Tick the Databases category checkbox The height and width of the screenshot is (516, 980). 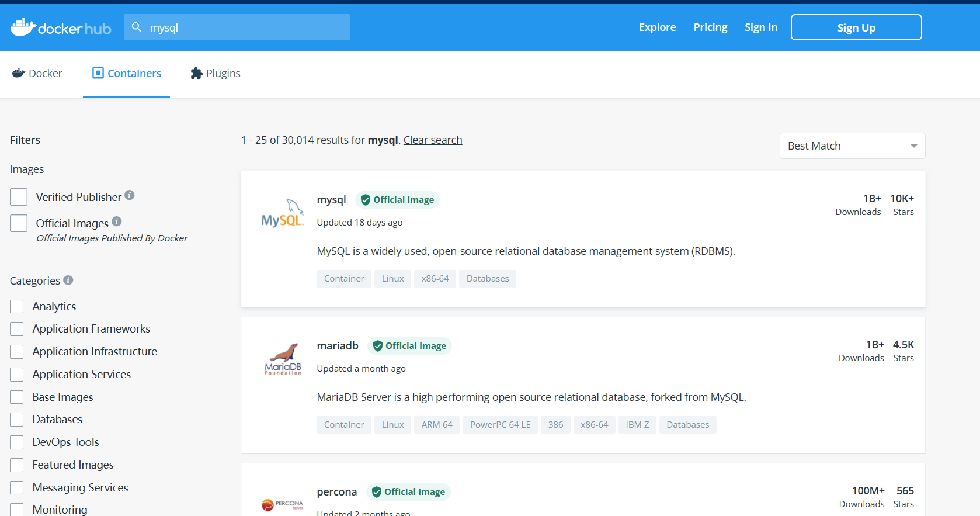click(x=17, y=420)
